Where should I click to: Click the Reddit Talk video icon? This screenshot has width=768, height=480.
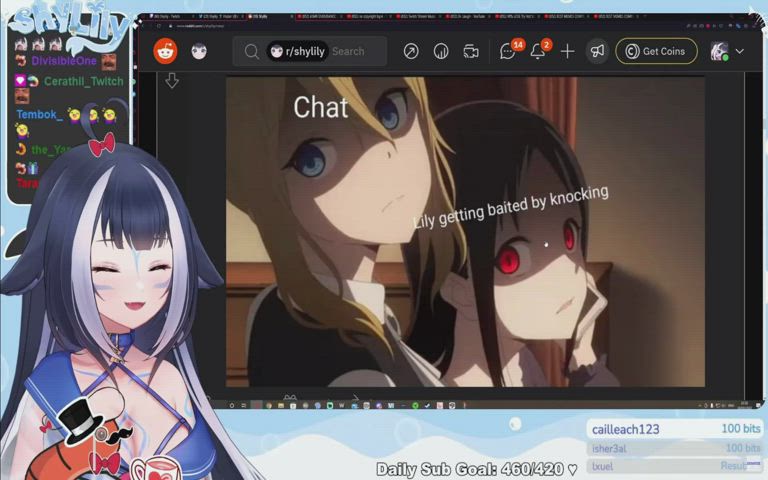click(x=471, y=52)
